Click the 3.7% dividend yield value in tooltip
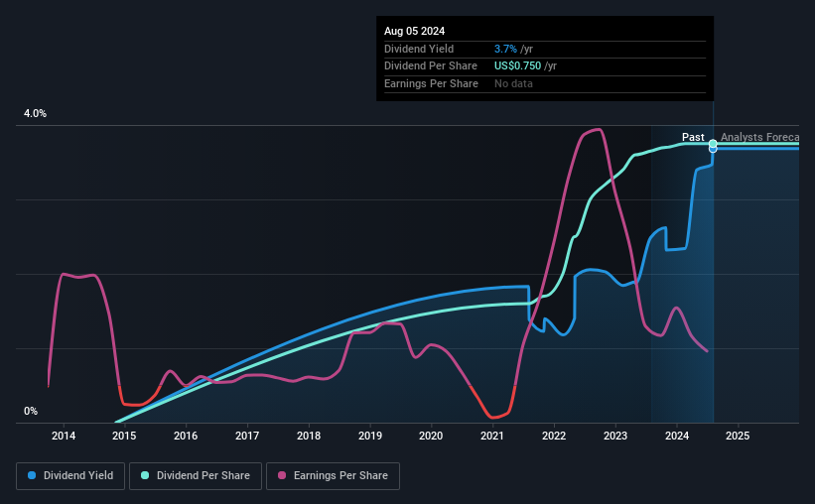This screenshot has width=815, height=504. tap(505, 49)
